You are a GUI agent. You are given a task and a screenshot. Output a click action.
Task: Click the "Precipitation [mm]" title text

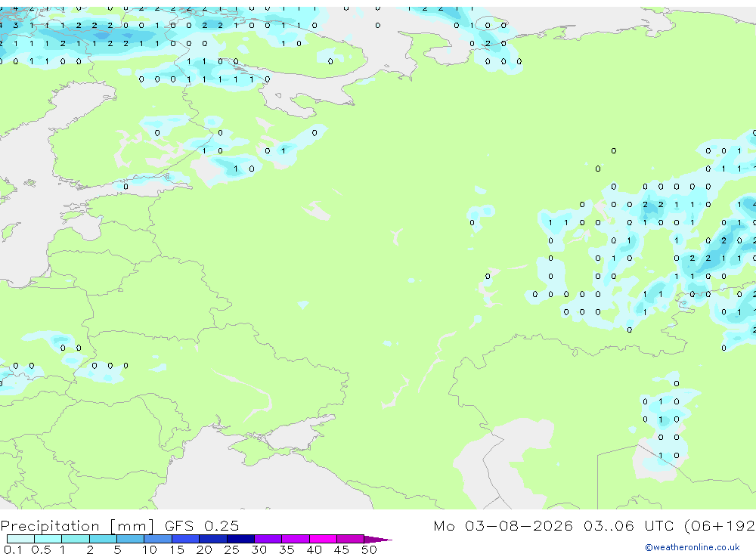point(77,526)
